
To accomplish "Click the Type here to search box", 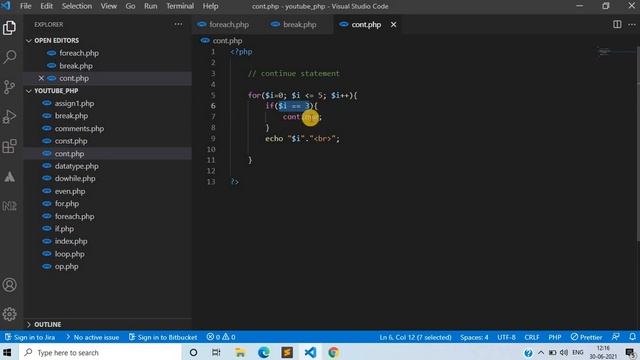I will 100,352.
